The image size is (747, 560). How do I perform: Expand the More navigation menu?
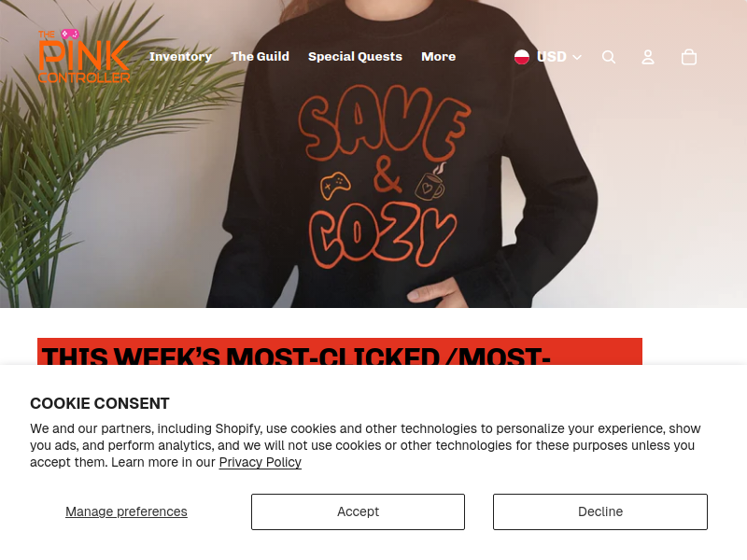click(x=438, y=57)
